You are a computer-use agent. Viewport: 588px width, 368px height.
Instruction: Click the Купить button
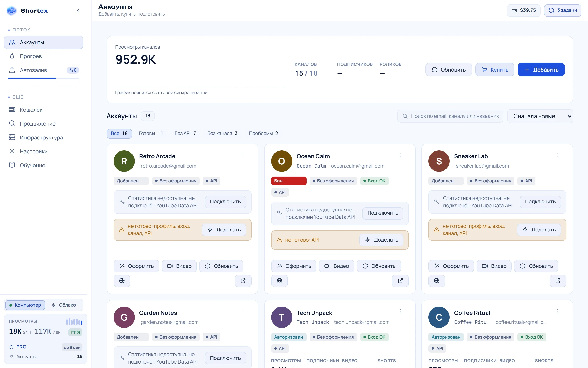(495, 70)
